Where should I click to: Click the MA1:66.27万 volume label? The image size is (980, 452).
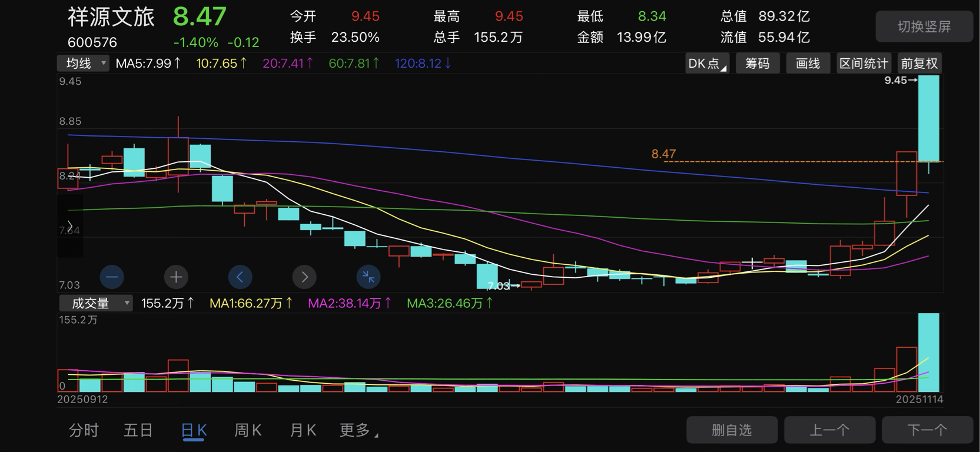click(x=251, y=303)
